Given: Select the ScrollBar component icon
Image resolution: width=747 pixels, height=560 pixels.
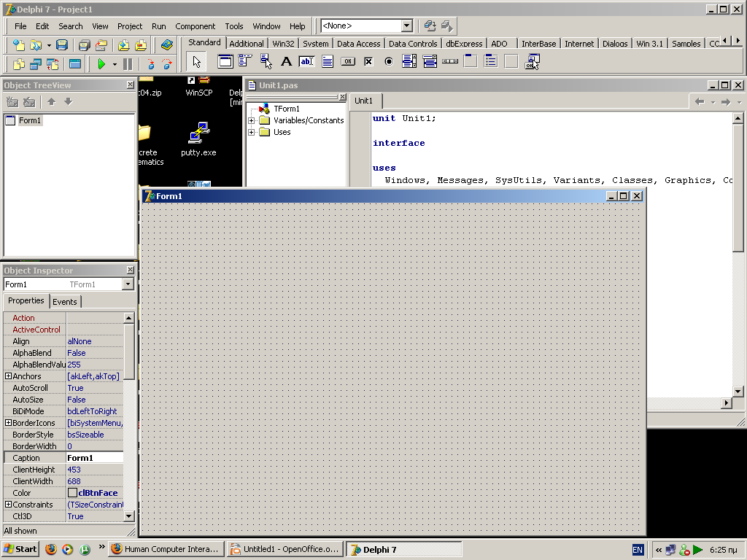Looking at the screenshot, I should [x=450, y=61].
